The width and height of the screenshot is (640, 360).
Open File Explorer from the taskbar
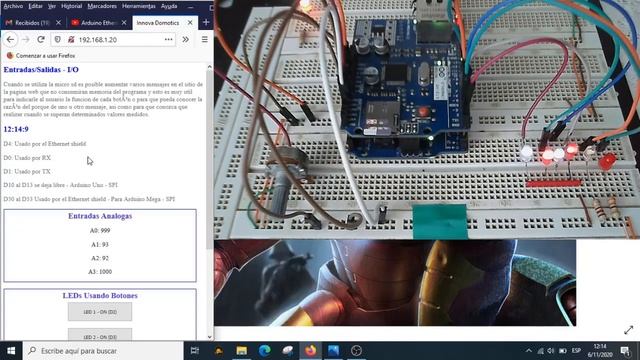click(x=242, y=351)
